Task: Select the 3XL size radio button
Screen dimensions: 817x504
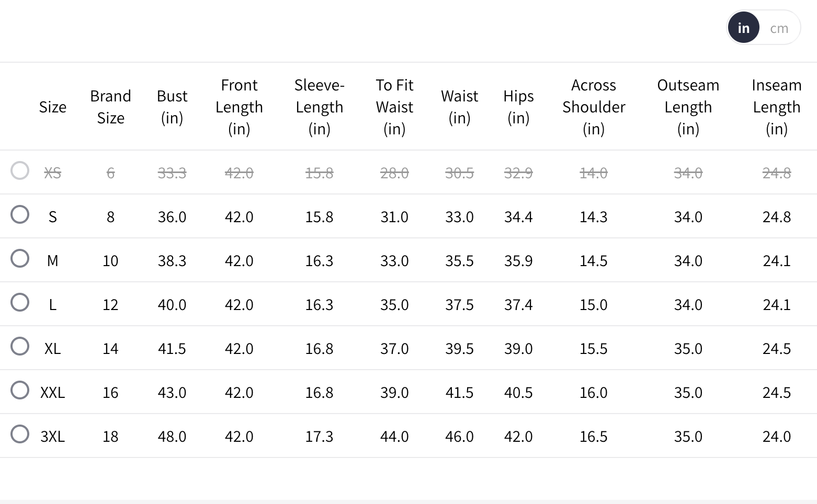Action: (x=20, y=434)
